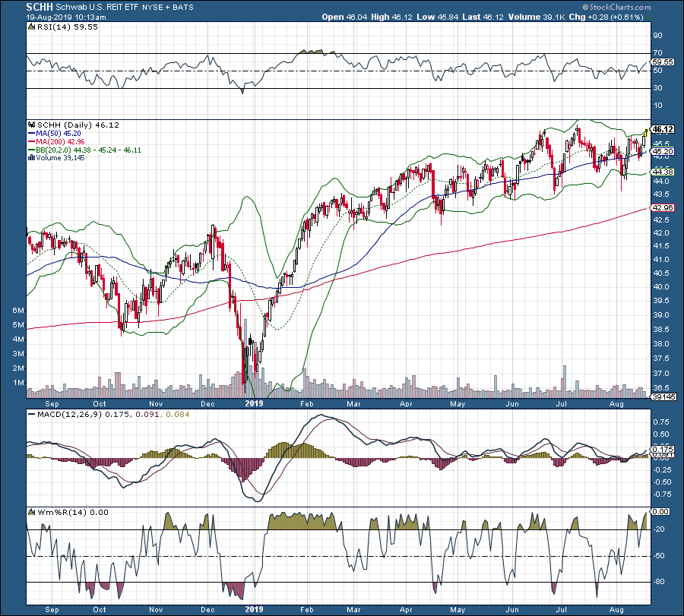Click the 'Jul' label under the price panel
Image resolution: width=684 pixels, height=616 pixels.
point(561,403)
